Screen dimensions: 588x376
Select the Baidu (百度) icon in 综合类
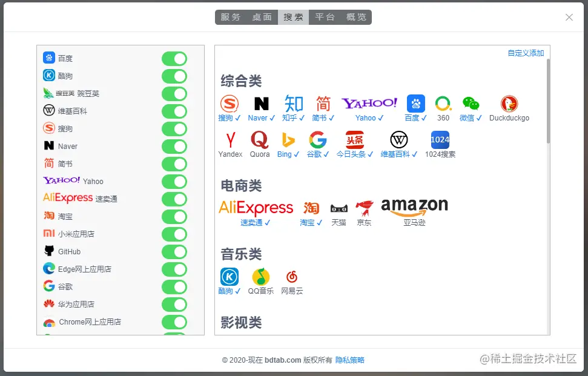(416, 104)
